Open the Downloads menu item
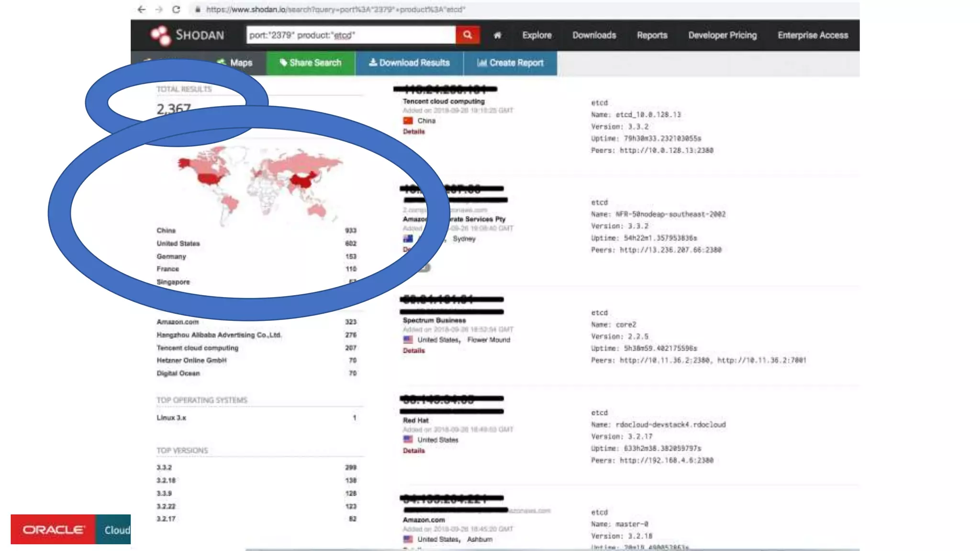 pyautogui.click(x=594, y=35)
